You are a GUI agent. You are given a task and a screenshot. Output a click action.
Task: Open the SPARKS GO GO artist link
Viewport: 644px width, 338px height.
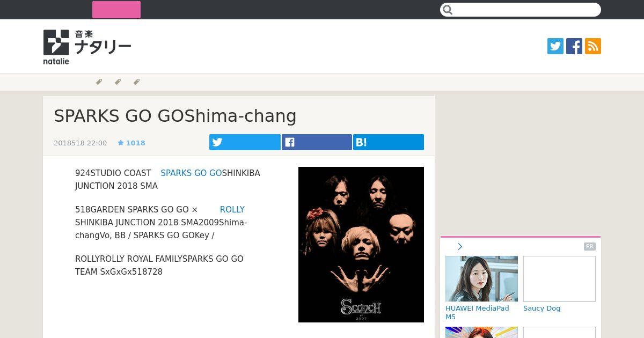[x=191, y=173]
